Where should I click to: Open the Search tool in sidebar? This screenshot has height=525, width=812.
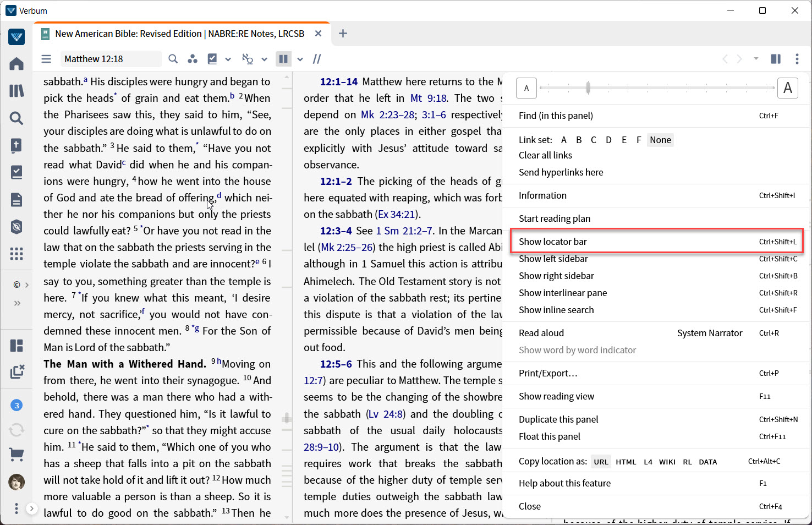[x=17, y=118]
